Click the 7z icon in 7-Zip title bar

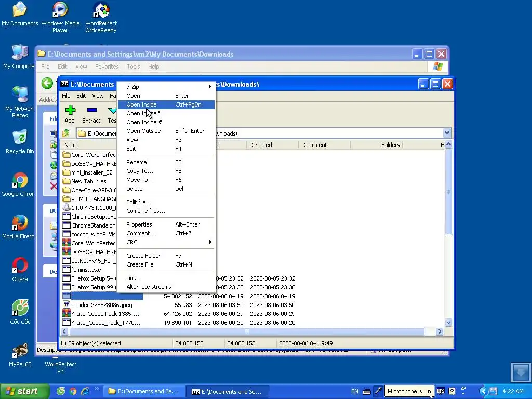[64, 84]
